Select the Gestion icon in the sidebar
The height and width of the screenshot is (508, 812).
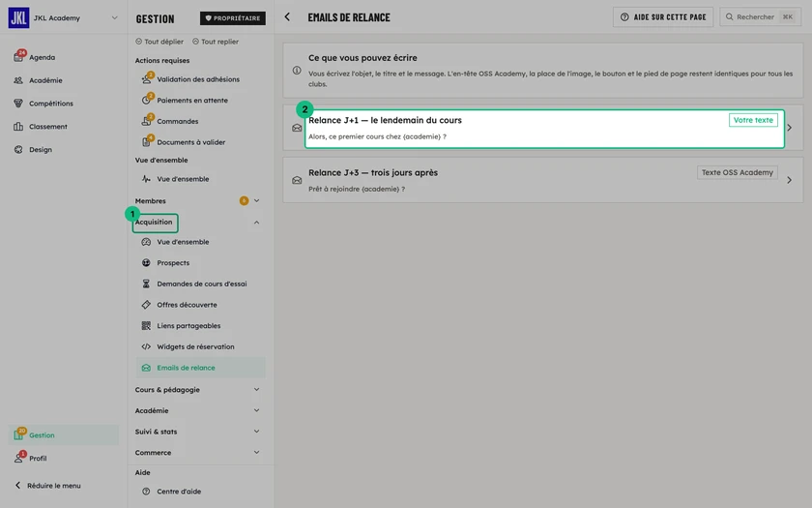tap(18, 434)
